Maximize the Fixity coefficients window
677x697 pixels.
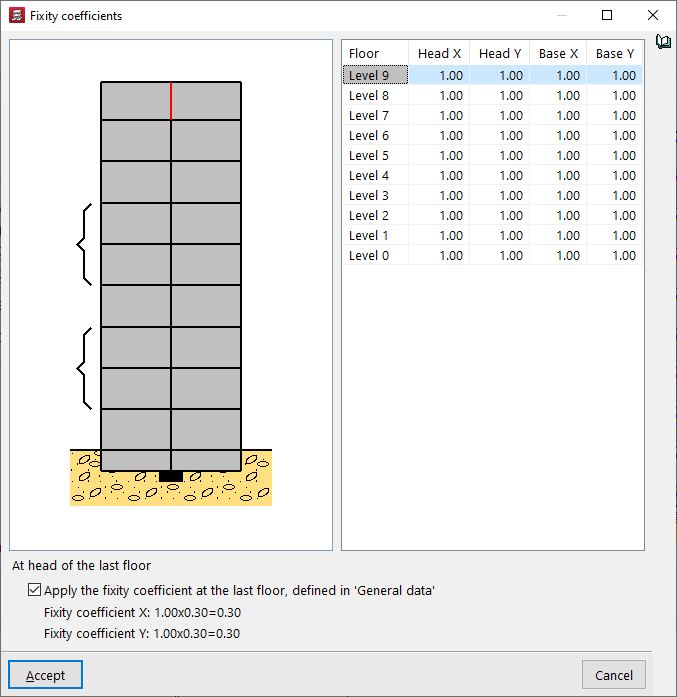point(607,16)
